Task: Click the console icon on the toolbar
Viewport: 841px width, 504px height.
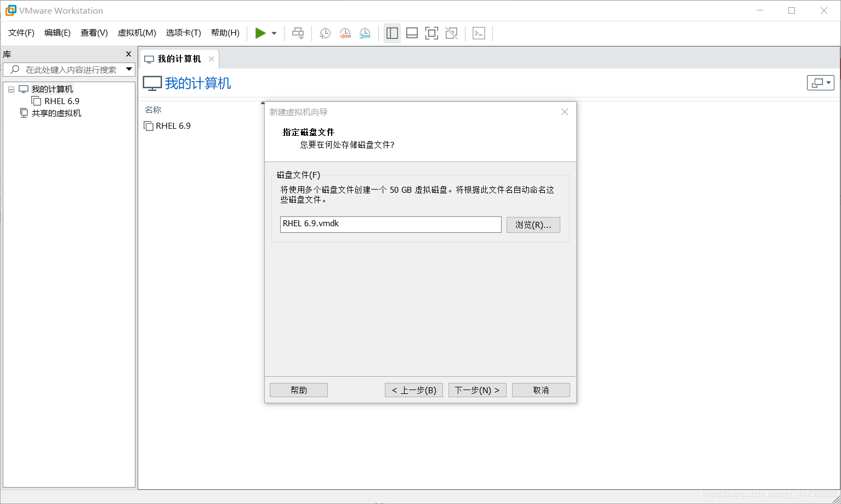Action: [479, 33]
